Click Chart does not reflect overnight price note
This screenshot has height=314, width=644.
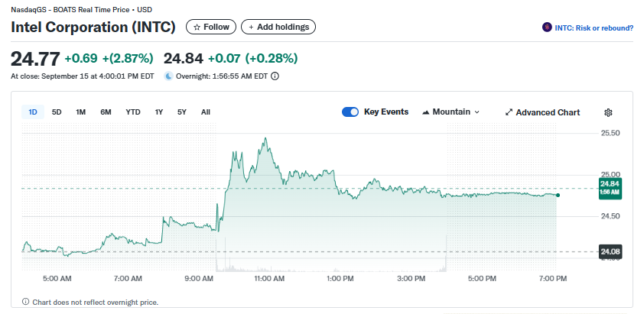(x=96, y=303)
